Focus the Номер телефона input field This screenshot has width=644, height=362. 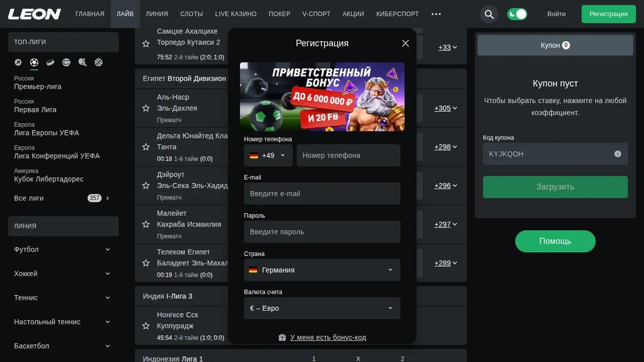[x=349, y=155]
